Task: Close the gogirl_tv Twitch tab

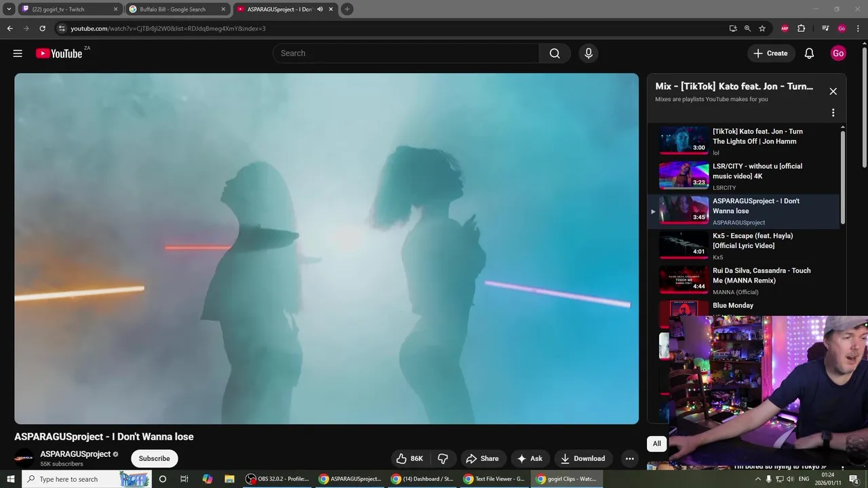Action: point(115,9)
